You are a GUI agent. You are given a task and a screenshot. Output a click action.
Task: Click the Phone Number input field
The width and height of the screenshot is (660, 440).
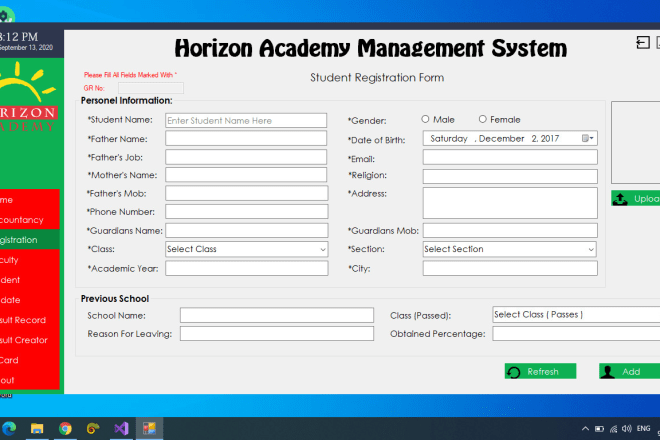pyautogui.click(x=247, y=211)
